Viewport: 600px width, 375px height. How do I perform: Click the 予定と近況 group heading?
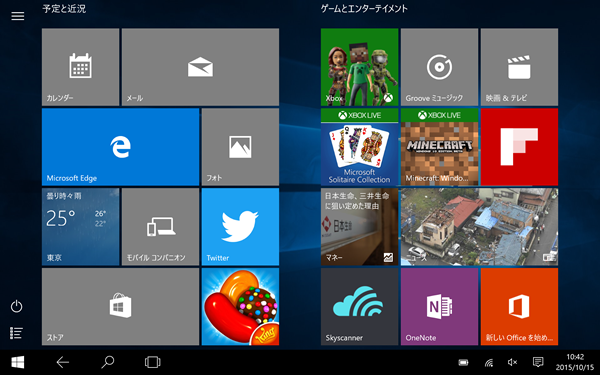pyautogui.click(x=64, y=9)
